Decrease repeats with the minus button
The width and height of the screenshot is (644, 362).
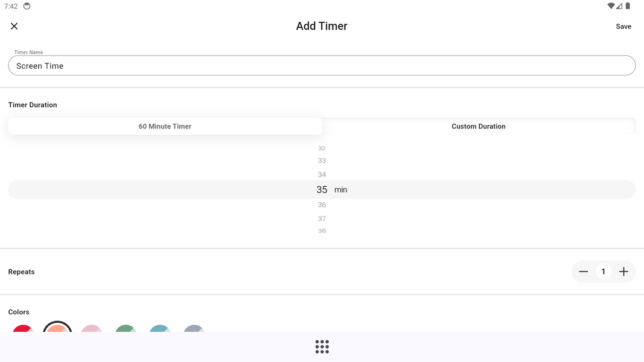[x=583, y=271]
